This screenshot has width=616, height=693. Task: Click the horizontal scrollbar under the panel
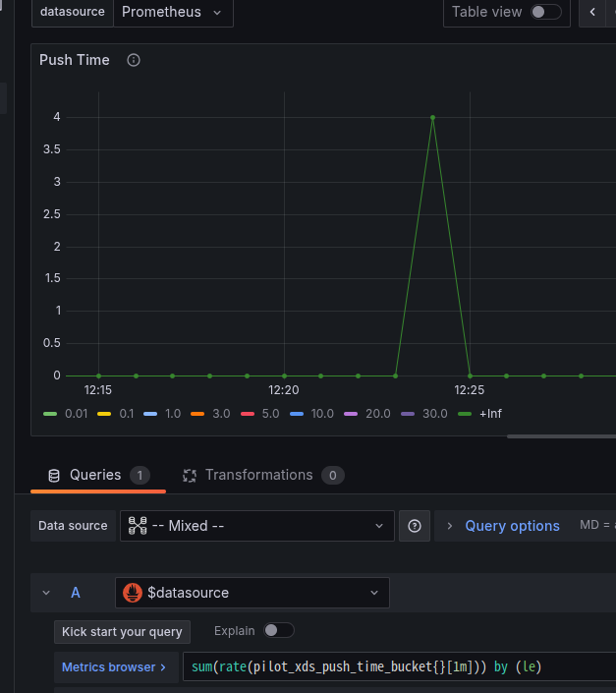click(x=561, y=436)
